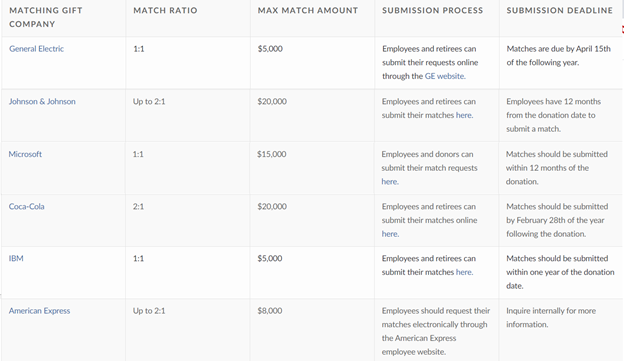Open the Microsoft company link
Viewport: 624px width, 361px height.
(x=25, y=154)
